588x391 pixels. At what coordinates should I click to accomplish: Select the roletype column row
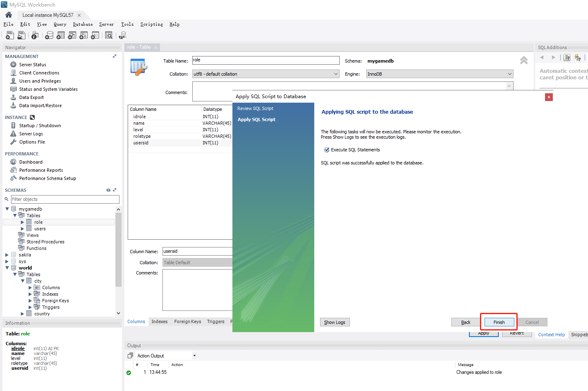[180, 136]
